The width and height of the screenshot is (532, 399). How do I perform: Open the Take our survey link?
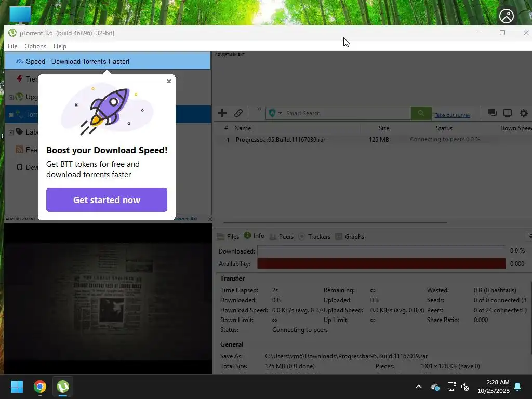click(x=453, y=115)
